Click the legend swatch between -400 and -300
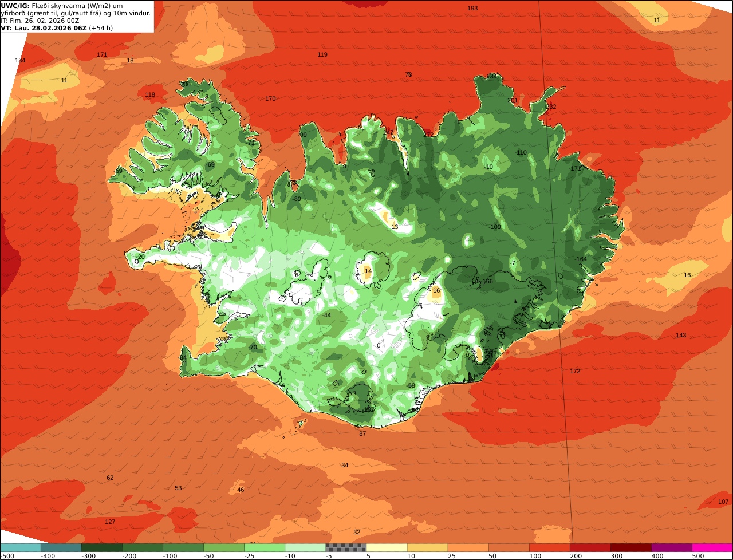The image size is (733, 560). 61,547
